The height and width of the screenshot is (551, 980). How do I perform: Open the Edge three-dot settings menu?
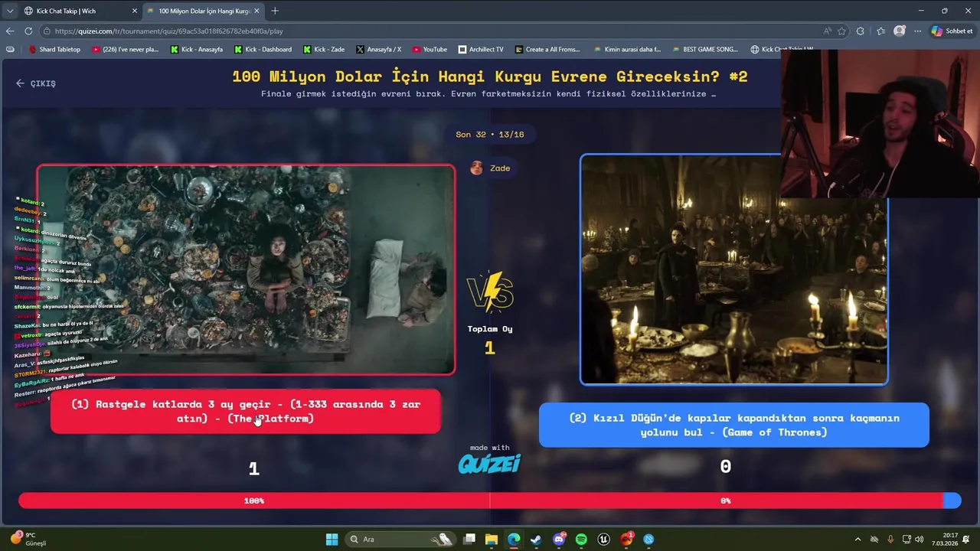tap(918, 31)
